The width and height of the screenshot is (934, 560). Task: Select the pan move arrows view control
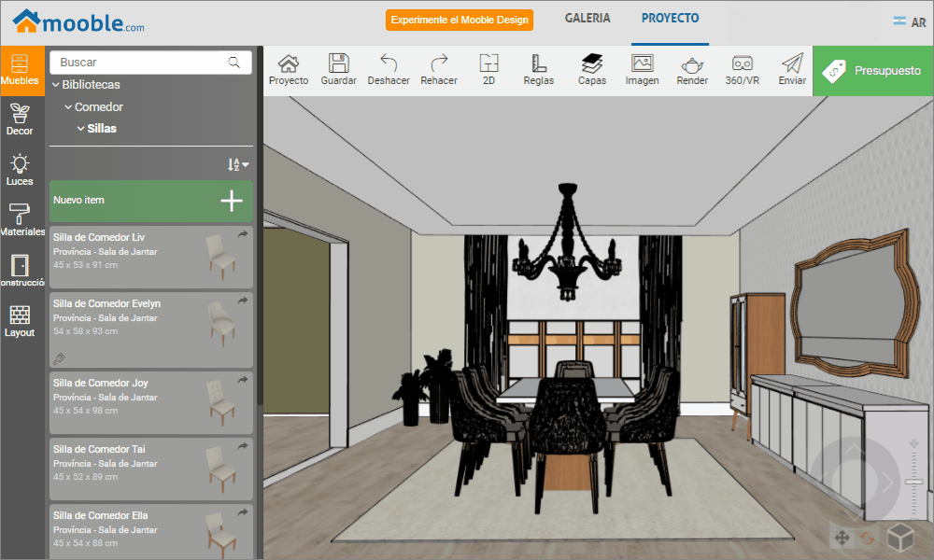point(842,538)
